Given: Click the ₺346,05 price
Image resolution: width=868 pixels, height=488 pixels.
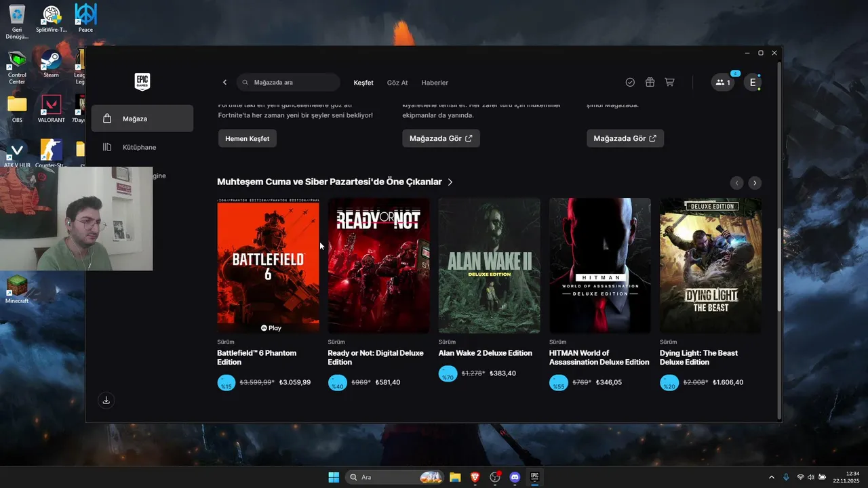Looking at the screenshot, I should 609,383.
